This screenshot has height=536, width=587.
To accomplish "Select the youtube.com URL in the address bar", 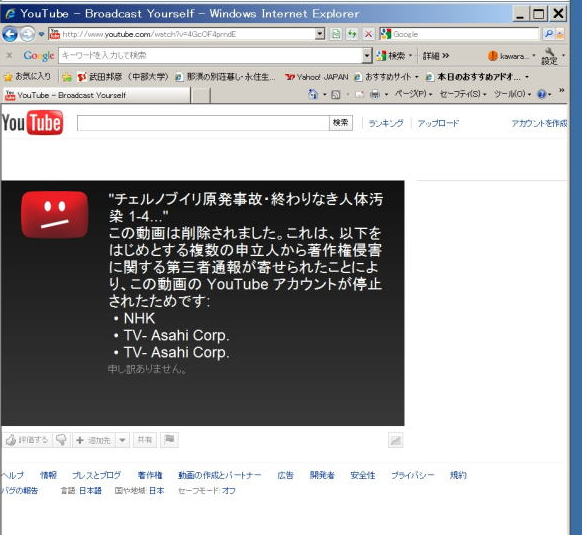I will pos(149,34).
